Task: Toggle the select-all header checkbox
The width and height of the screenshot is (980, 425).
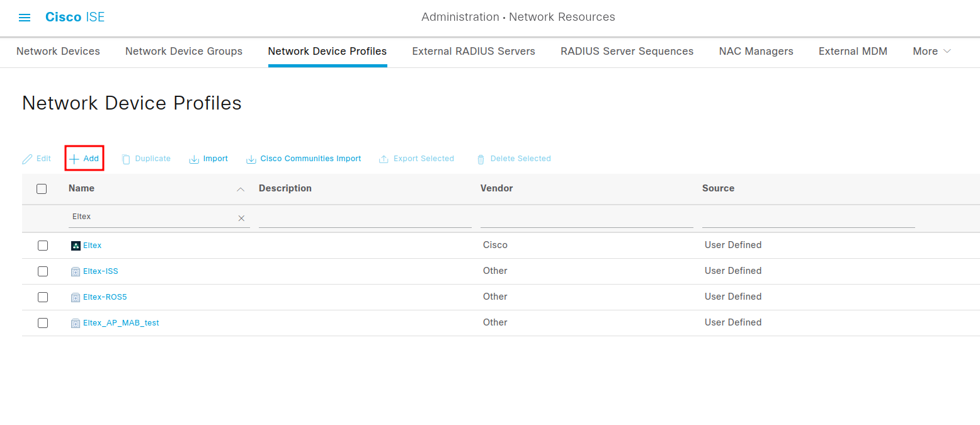Action: pos(42,189)
